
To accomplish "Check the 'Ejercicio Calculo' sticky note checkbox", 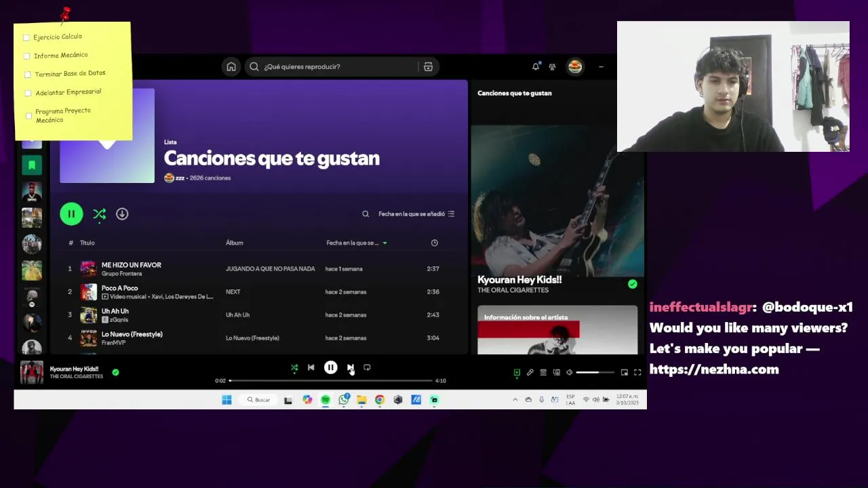I will pyautogui.click(x=26, y=37).
